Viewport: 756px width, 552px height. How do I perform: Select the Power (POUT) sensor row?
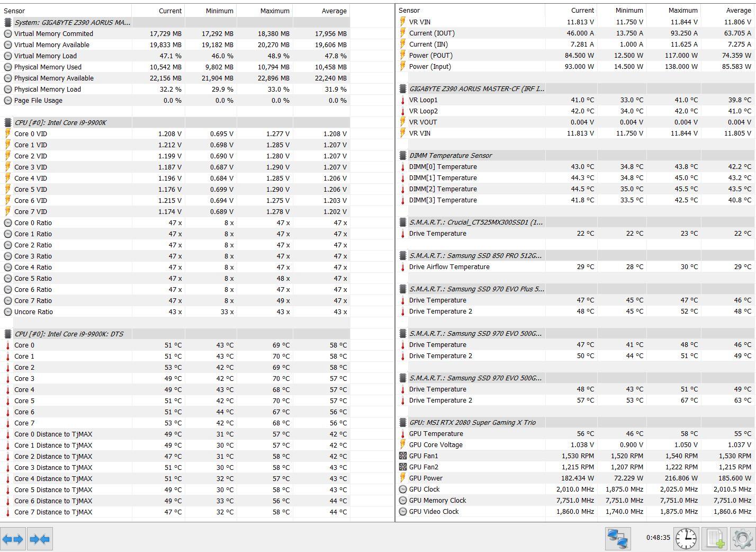click(576, 56)
